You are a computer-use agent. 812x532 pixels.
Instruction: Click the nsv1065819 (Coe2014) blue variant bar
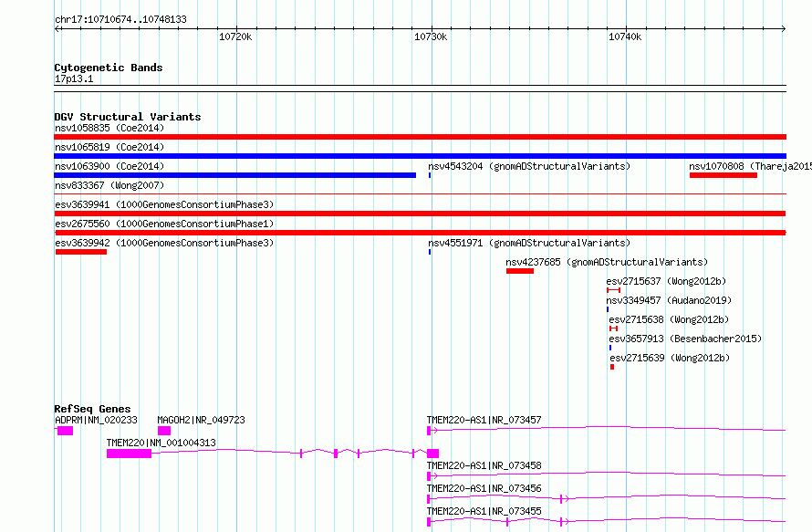click(420, 156)
